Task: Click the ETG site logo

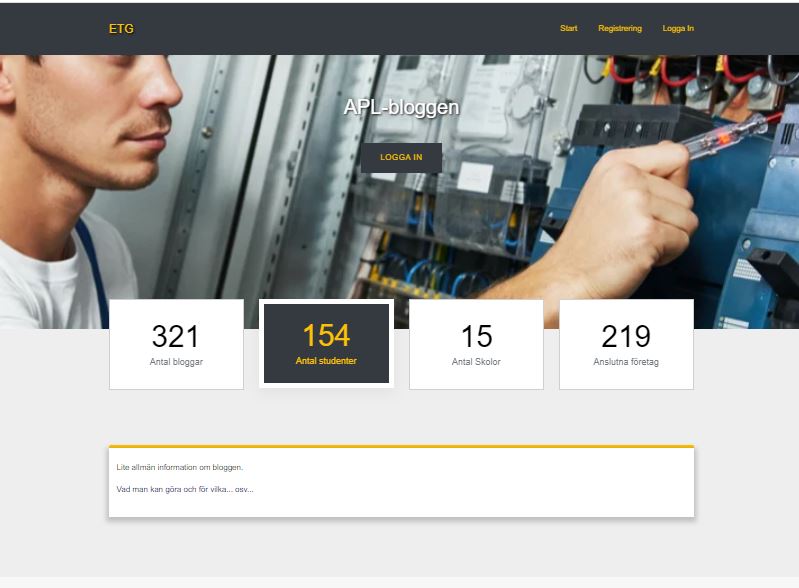Action: click(x=121, y=29)
